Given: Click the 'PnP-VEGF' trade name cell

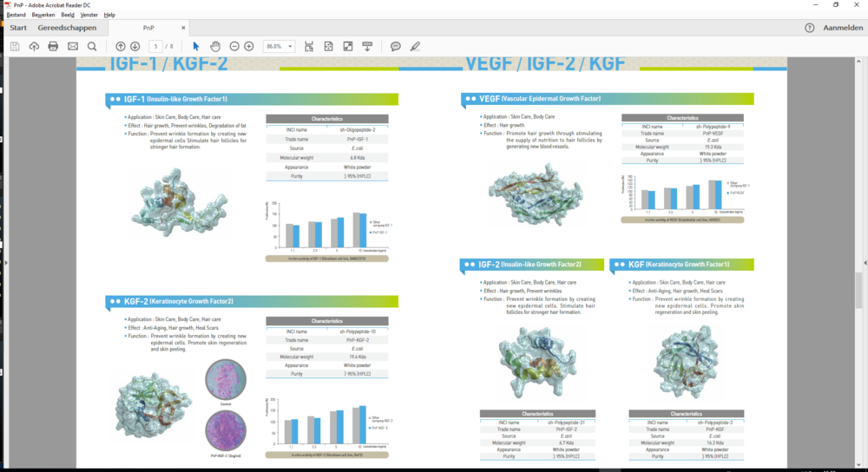Looking at the screenshot, I should [x=713, y=134].
